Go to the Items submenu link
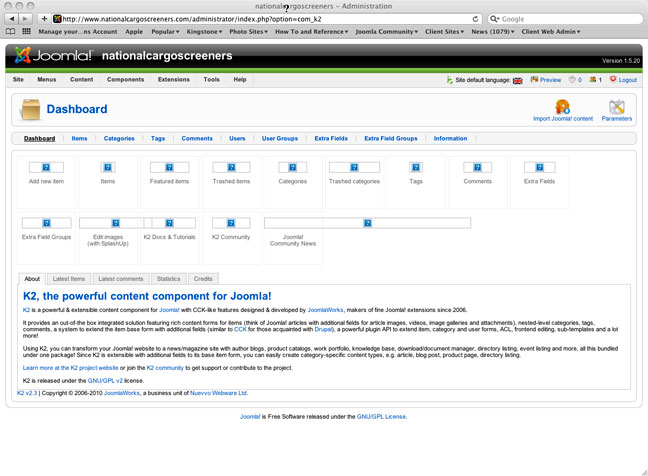Viewport: 648px width, 476px height. pyautogui.click(x=79, y=138)
